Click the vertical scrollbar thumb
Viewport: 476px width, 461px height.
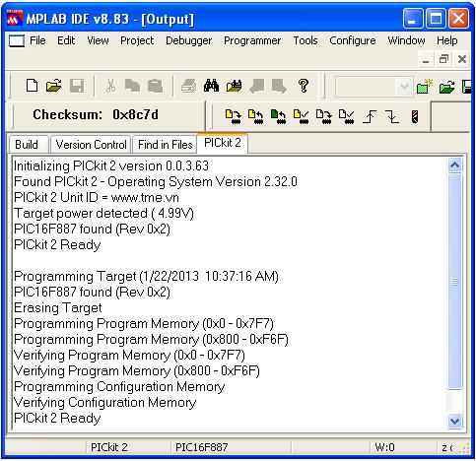click(x=455, y=282)
